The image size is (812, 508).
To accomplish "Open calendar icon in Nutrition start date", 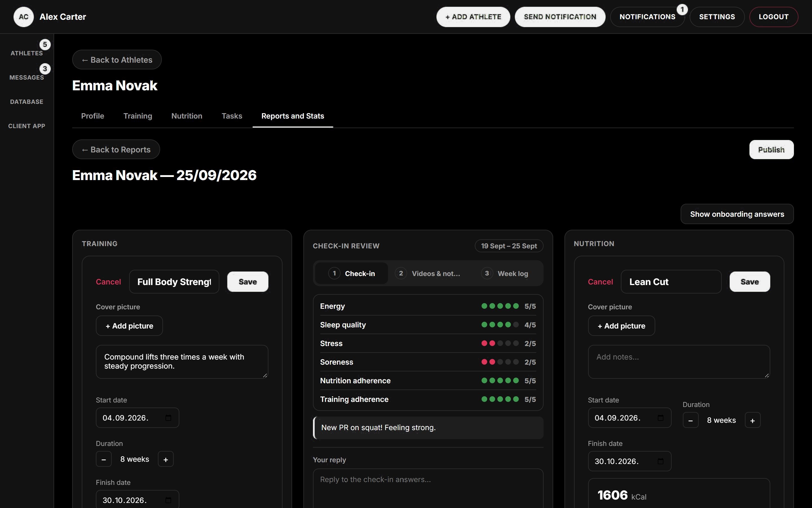I will click(660, 418).
